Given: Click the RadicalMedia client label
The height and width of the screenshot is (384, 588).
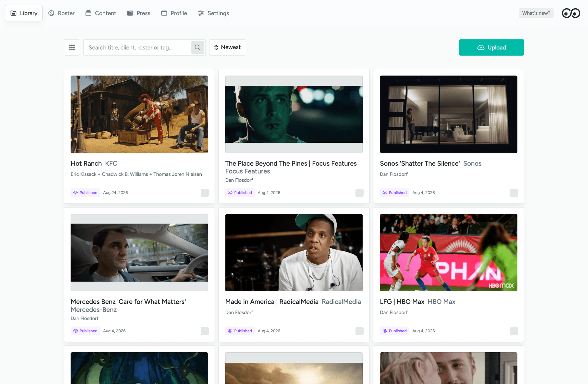Looking at the screenshot, I should (x=341, y=301).
